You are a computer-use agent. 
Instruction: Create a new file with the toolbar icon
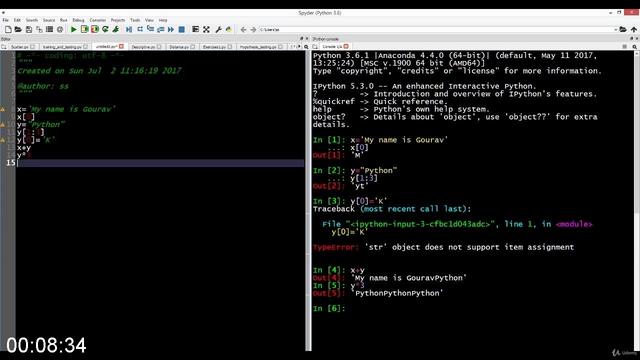8,29
